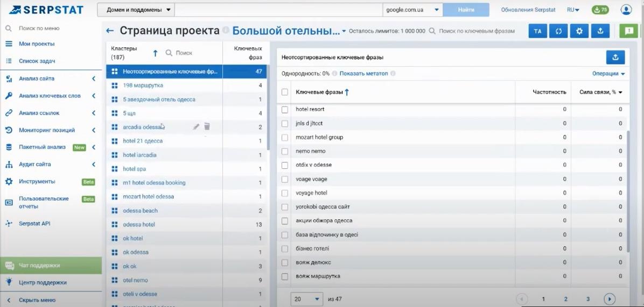
Task: Click the clusters list scrollbar
Action: tap(268, 109)
